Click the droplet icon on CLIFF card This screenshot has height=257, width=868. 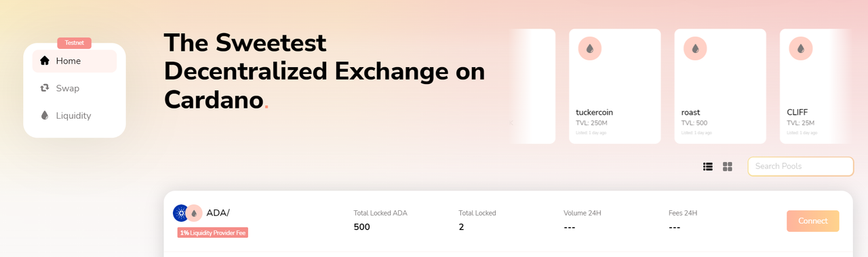click(801, 49)
